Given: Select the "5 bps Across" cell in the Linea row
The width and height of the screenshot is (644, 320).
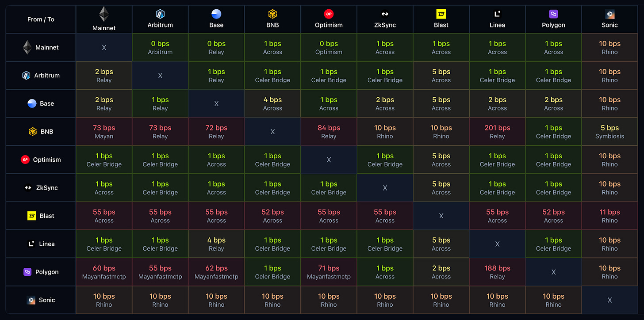Looking at the screenshot, I should coord(441,244).
